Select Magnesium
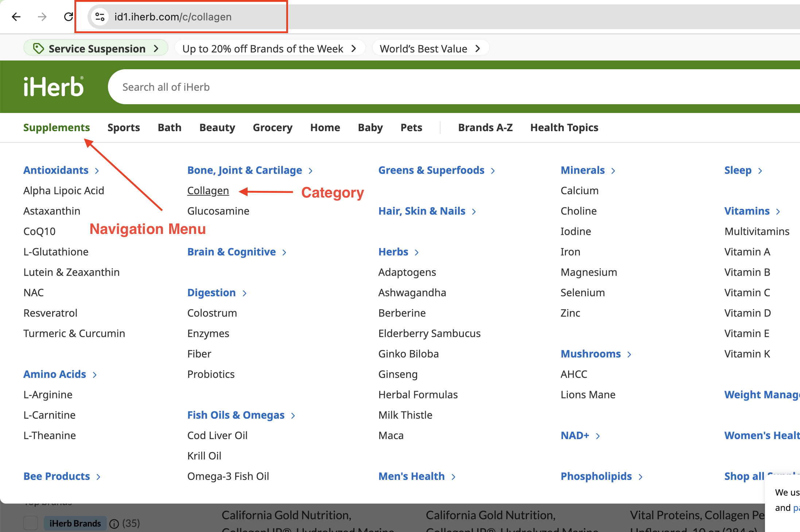The image size is (800, 532). [589, 272]
